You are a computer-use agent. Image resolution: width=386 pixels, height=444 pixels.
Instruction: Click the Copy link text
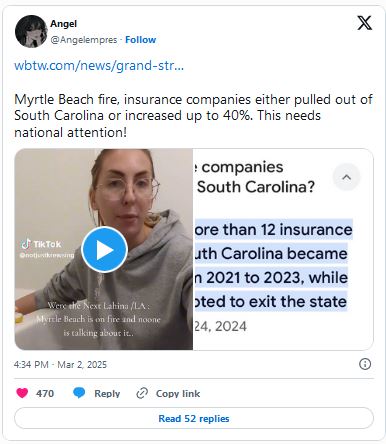point(178,393)
